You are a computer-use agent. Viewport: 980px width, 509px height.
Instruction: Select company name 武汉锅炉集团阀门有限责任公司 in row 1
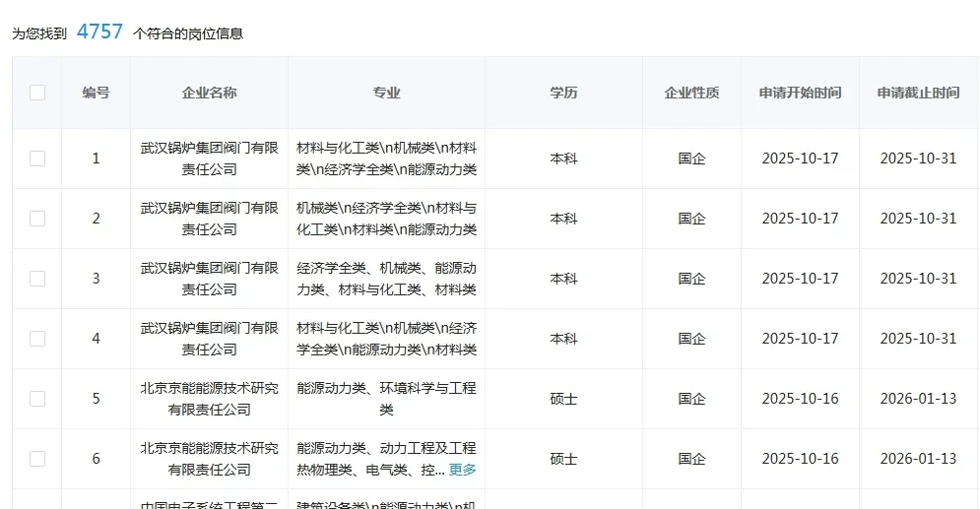pos(210,159)
